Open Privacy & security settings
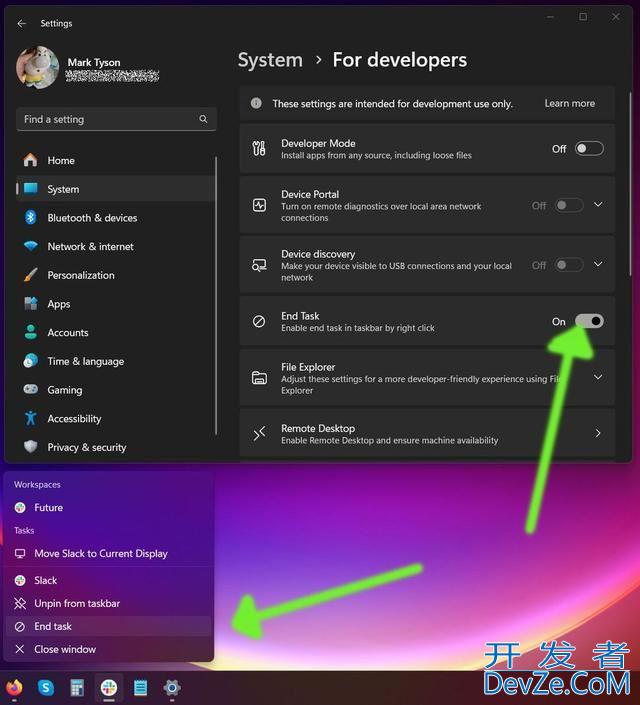 click(x=116, y=447)
